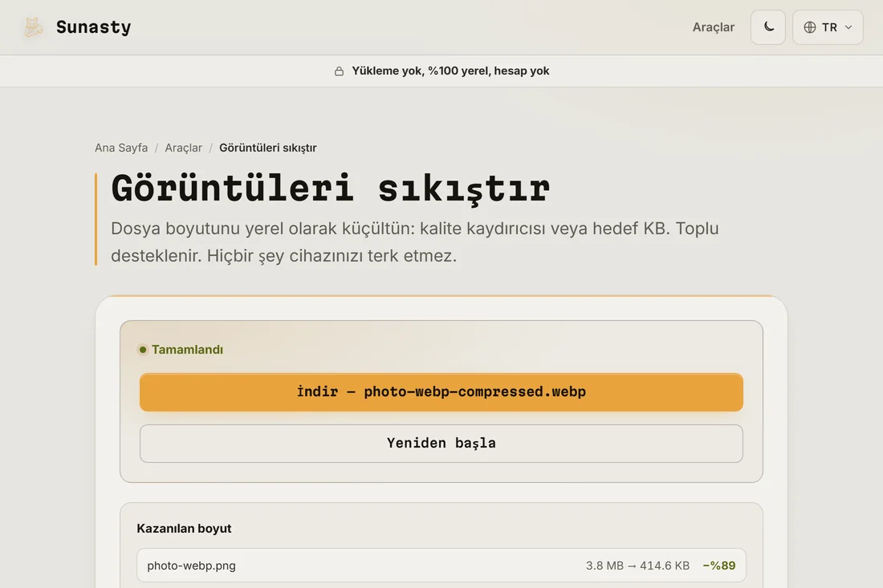Image resolution: width=883 pixels, height=588 pixels.
Task: Expand the TR language dropdown
Action: [828, 27]
